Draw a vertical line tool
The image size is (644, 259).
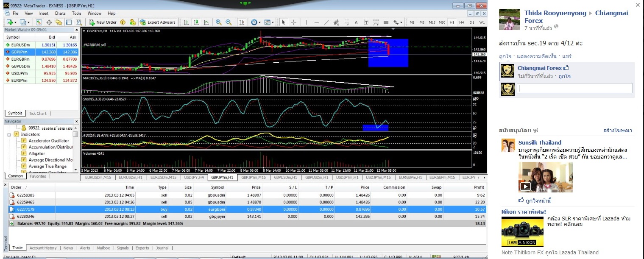307,22
